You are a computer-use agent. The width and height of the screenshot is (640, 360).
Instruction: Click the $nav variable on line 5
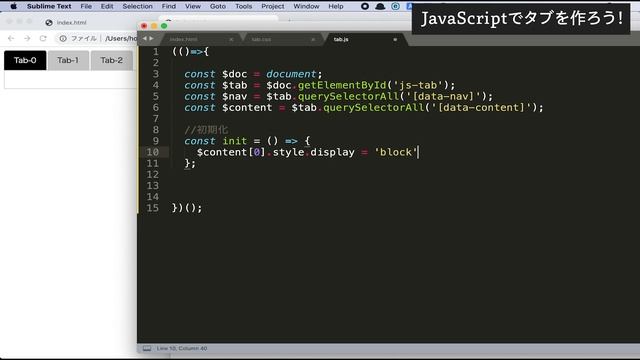pyautogui.click(x=234, y=96)
